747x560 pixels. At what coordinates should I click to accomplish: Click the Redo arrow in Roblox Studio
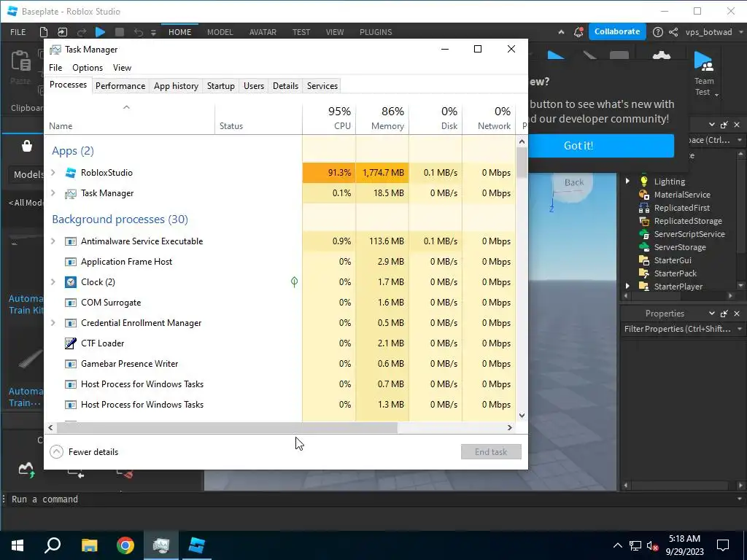[x=82, y=32]
